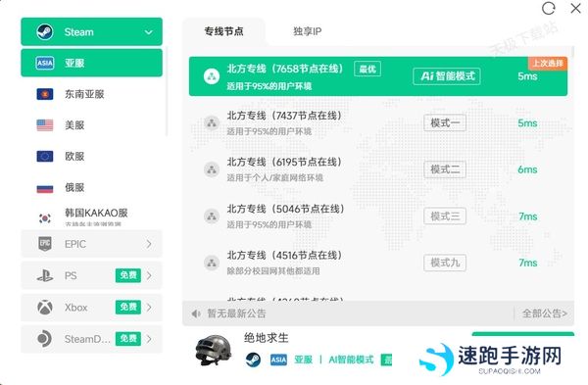Click the Russian flag icon for 俄服

pyautogui.click(x=45, y=187)
